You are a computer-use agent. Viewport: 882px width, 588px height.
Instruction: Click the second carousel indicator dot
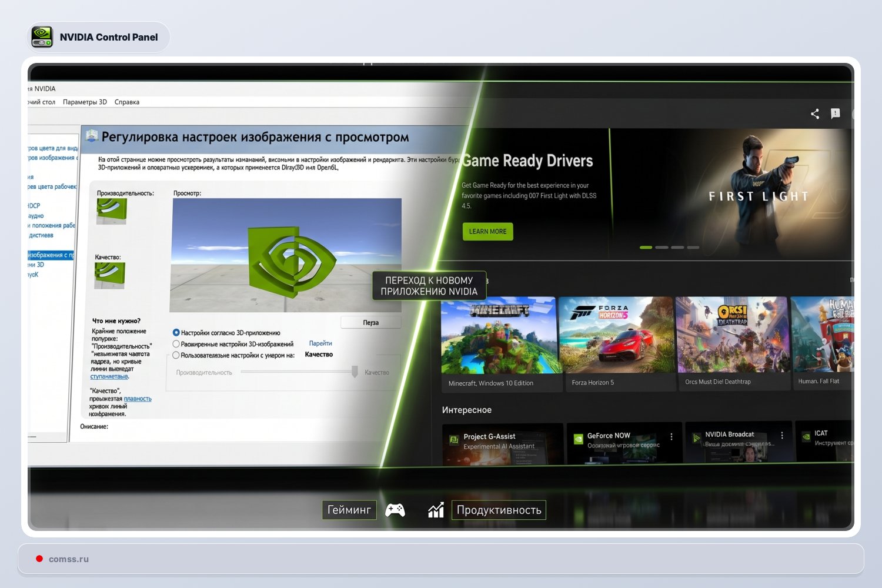point(661,248)
